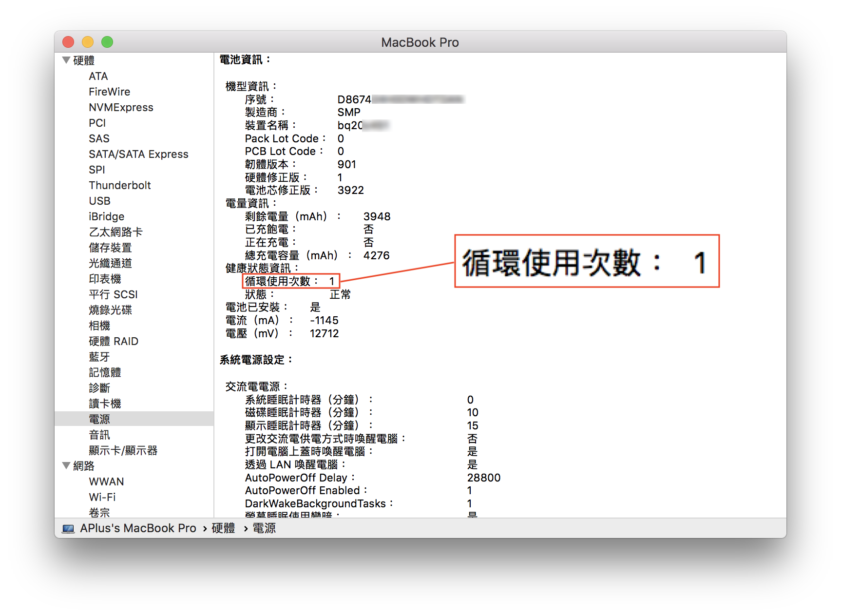Select USB in the hardware list
841x616 pixels.
click(99, 201)
